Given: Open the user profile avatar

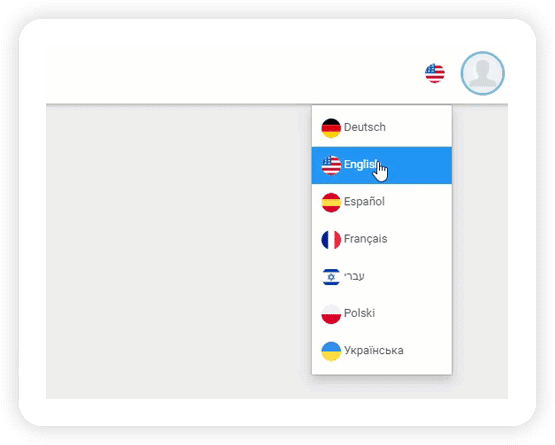Looking at the screenshot, I should [482, 73].
